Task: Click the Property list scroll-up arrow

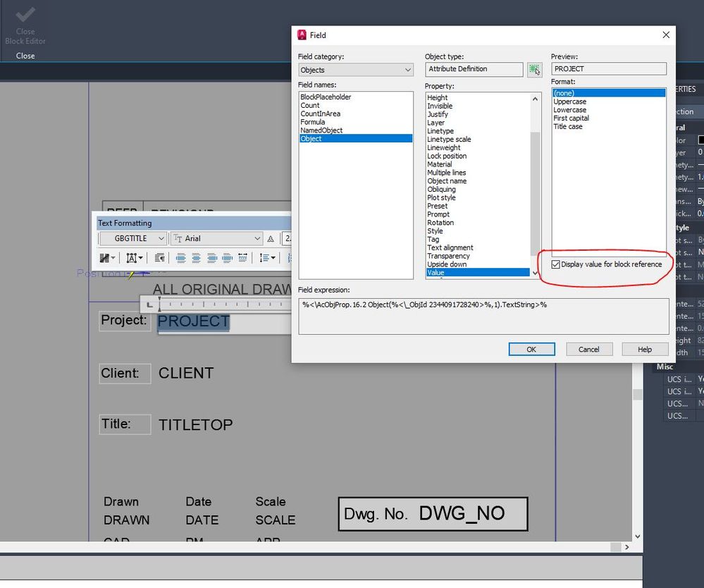Action: [535, 99]
